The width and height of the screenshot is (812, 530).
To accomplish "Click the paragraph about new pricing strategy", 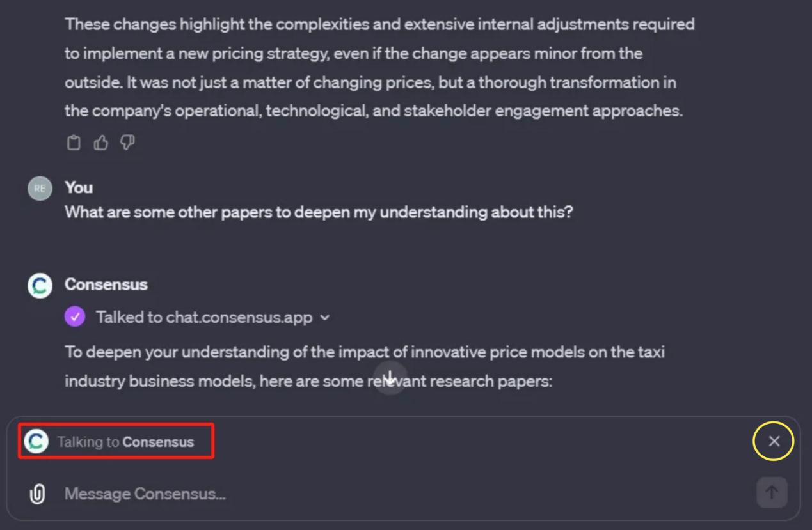I will coord(379,68).
